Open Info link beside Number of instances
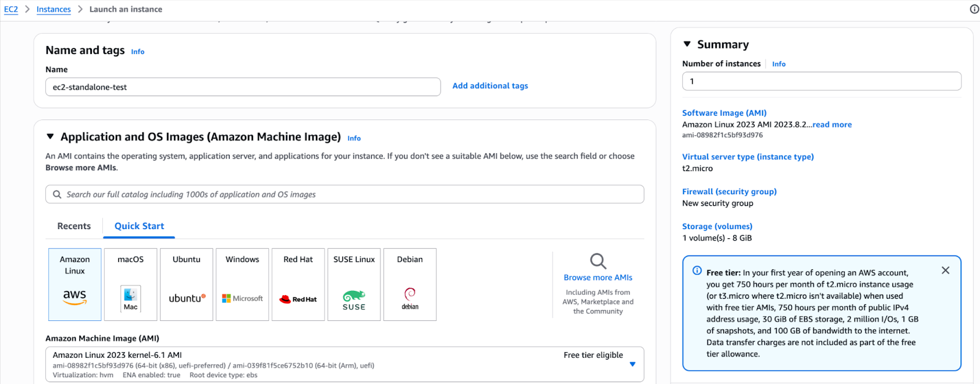 tap(779, 64)
